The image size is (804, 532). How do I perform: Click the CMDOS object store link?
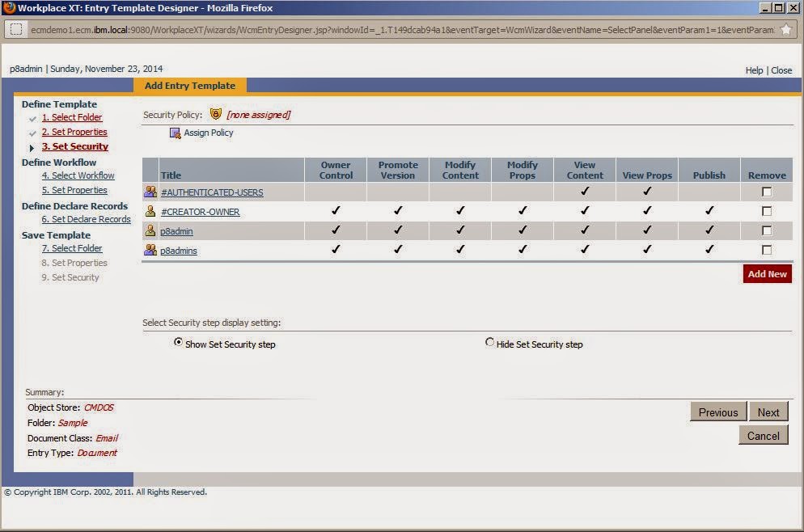[x=98, y=407]
